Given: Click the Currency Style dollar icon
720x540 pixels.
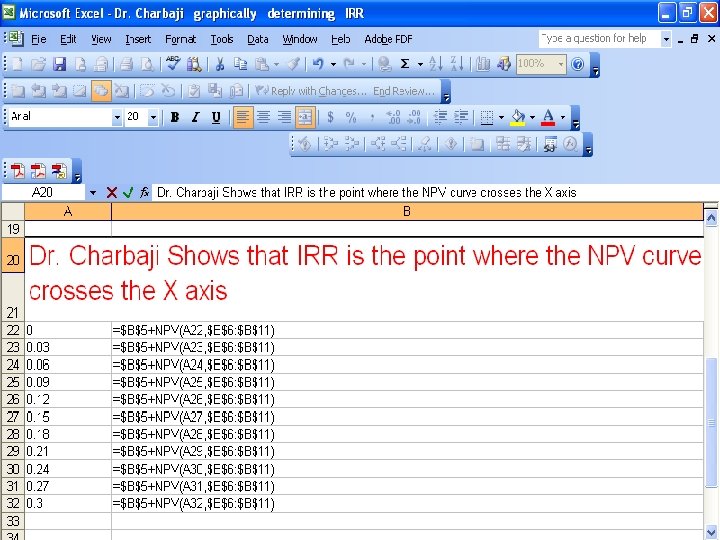Looking at the screenshot, I should [330, 117].
